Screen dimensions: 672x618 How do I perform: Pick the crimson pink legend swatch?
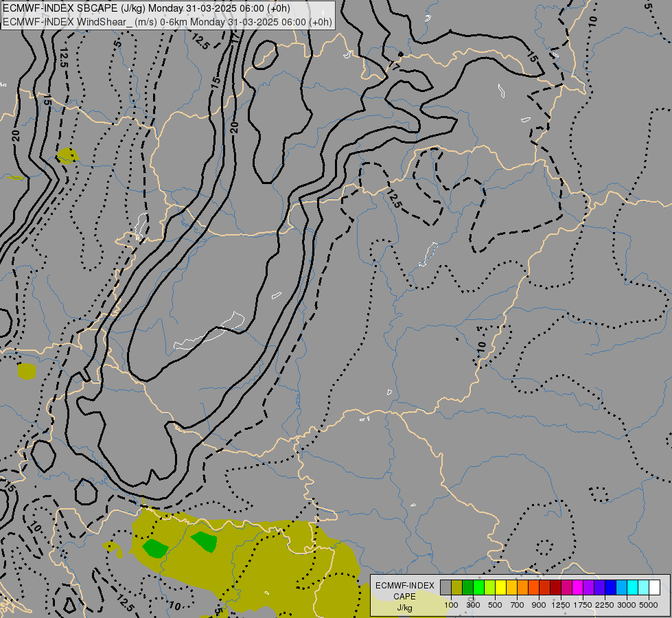coord(566,587)
